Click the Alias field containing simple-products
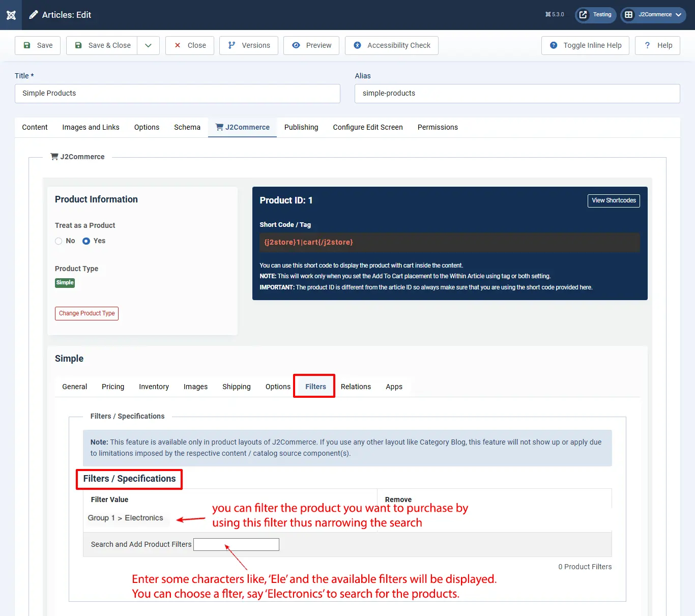 point(517,94)
